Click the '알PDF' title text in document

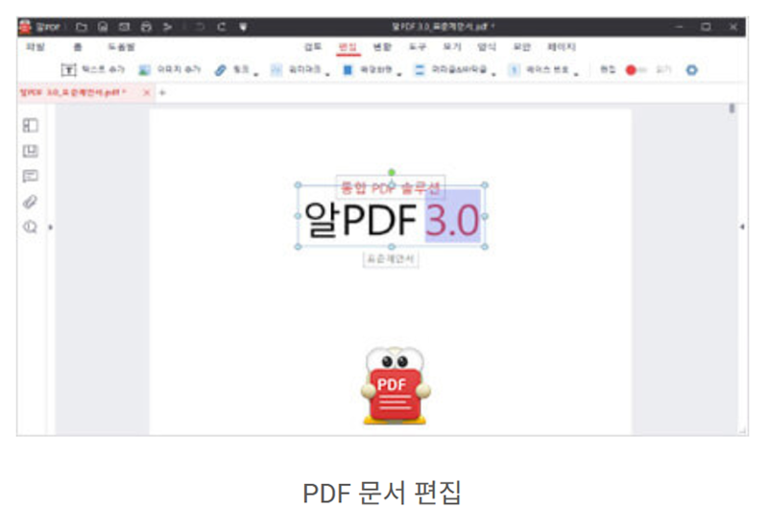click(x=360, y=220)
